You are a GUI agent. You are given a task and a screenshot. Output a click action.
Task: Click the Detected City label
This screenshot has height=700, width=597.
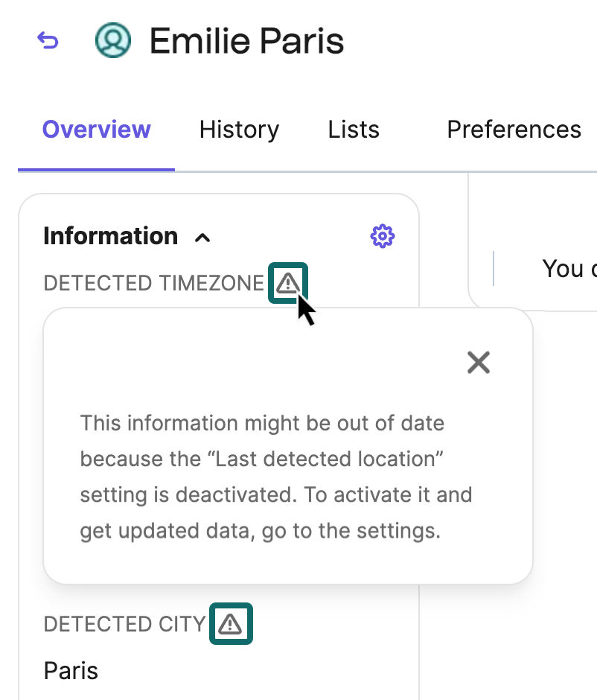pyautogui.click(x=124, y=624)
